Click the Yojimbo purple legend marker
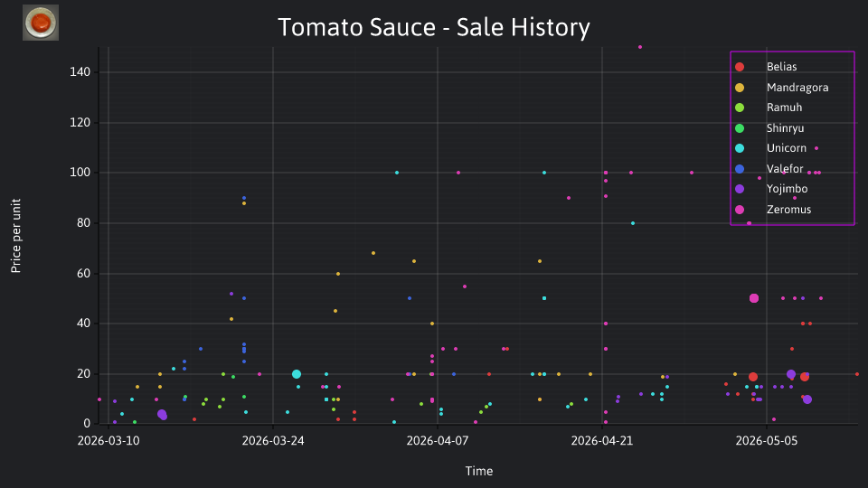 pyautogui.click(x=740, y=189)
